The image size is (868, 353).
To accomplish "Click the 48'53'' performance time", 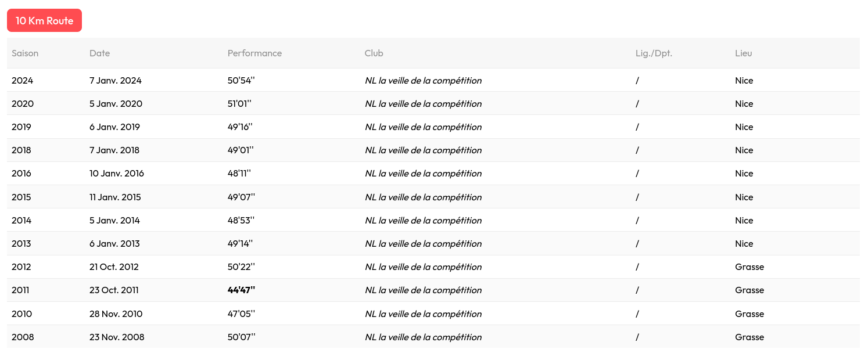I will 241,221.
